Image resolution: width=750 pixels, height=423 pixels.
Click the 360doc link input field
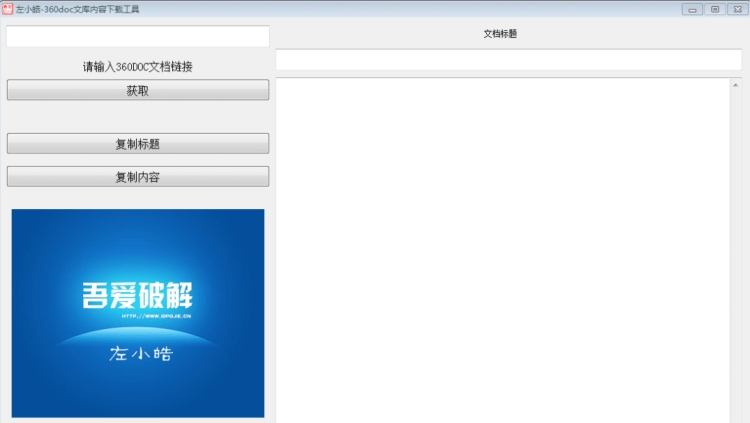tap(138, 36)
